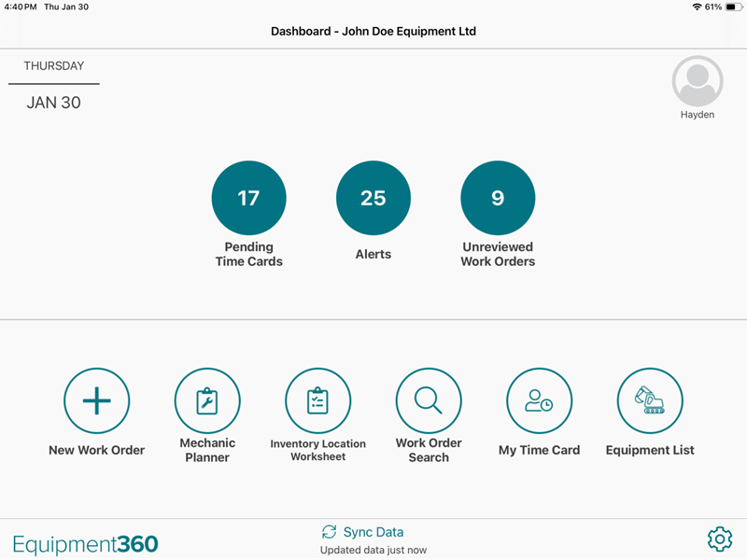This screenshot has height=560, width=747.
Task: Open the Mechanic Planner clipboard icon
Action: point(207,400)
